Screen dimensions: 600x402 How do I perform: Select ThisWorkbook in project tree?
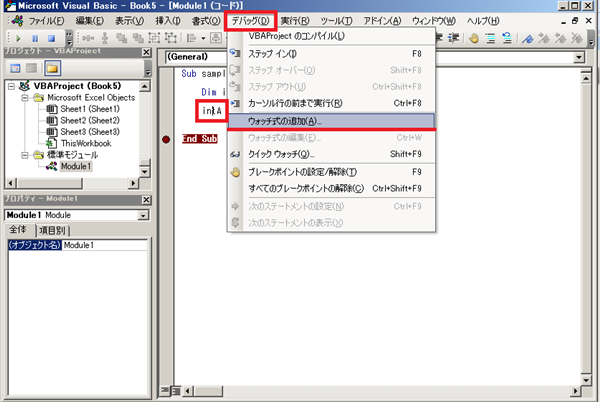(86, 143)
